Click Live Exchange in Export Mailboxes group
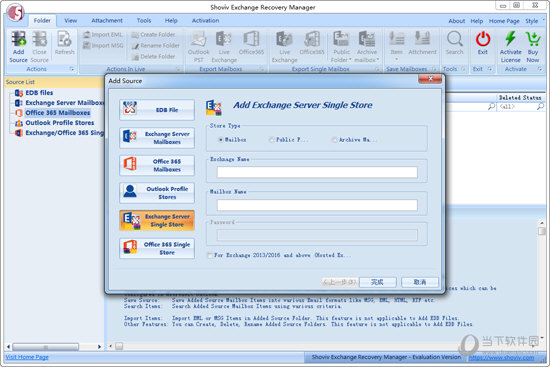This screenshot has width=550, height=367. [224, 46]
